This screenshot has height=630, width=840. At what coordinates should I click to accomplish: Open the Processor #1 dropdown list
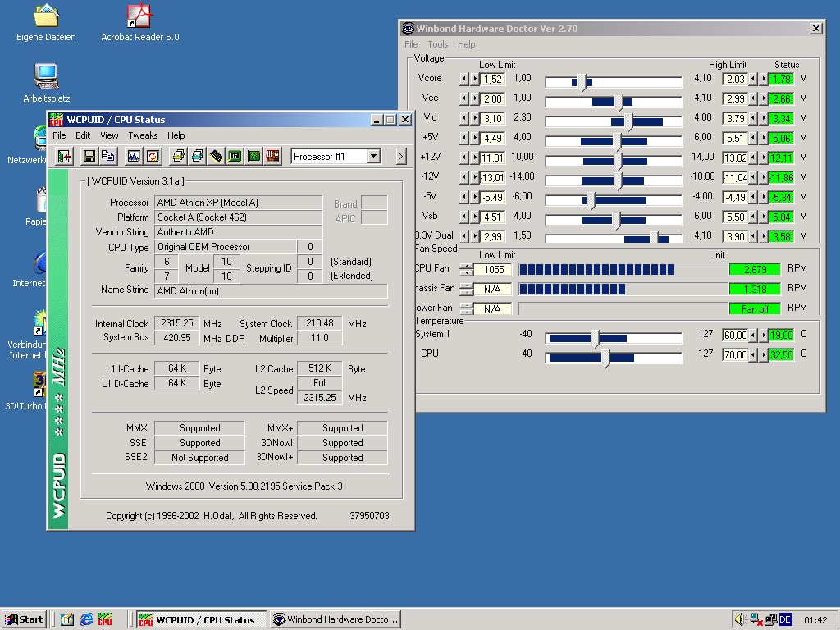pyautogui.click(x=374, y=156)
